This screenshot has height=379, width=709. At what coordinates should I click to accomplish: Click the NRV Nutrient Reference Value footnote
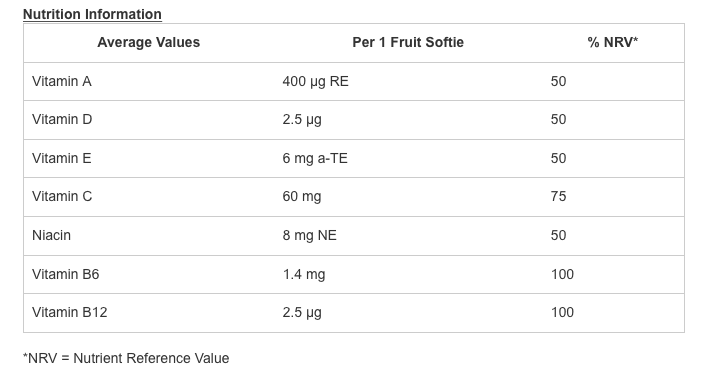[x=126, y=358]
